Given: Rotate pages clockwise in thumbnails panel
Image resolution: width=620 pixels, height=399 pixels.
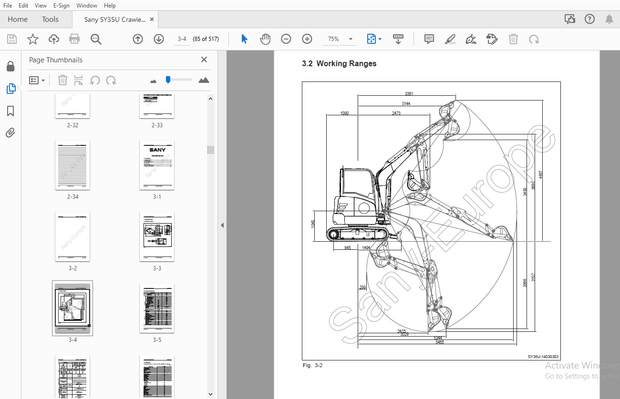Looking at the screenshot, I should coord(111,80).
